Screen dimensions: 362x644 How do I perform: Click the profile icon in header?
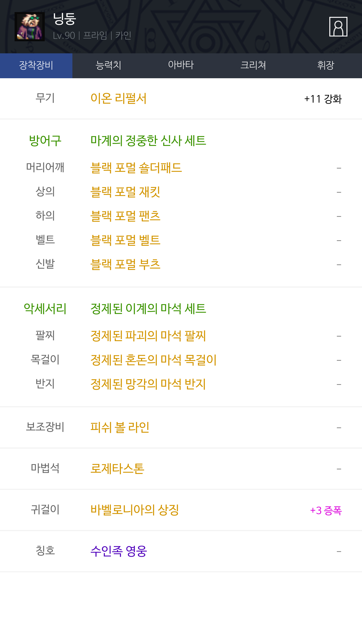[338, 27]
